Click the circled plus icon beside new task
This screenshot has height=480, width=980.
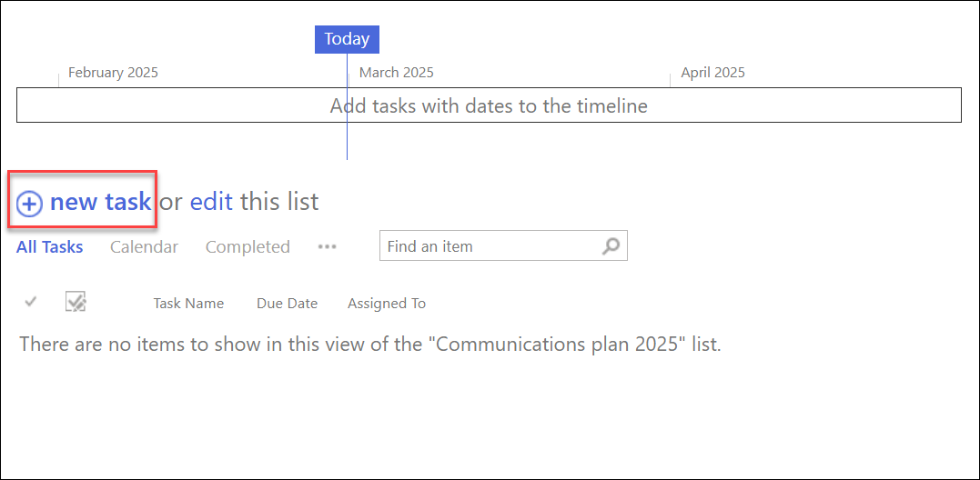pos(29,205)
